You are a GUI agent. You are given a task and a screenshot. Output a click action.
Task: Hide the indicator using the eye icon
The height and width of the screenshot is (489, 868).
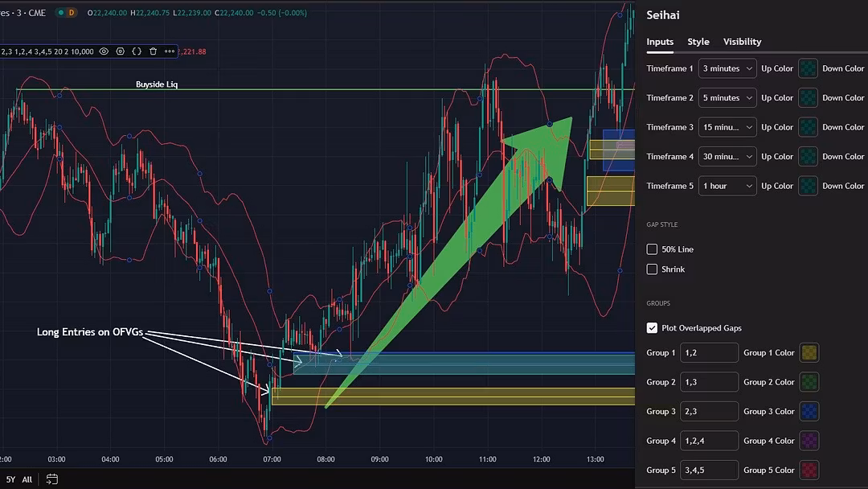pyautogui.click(x=104, y=51)
